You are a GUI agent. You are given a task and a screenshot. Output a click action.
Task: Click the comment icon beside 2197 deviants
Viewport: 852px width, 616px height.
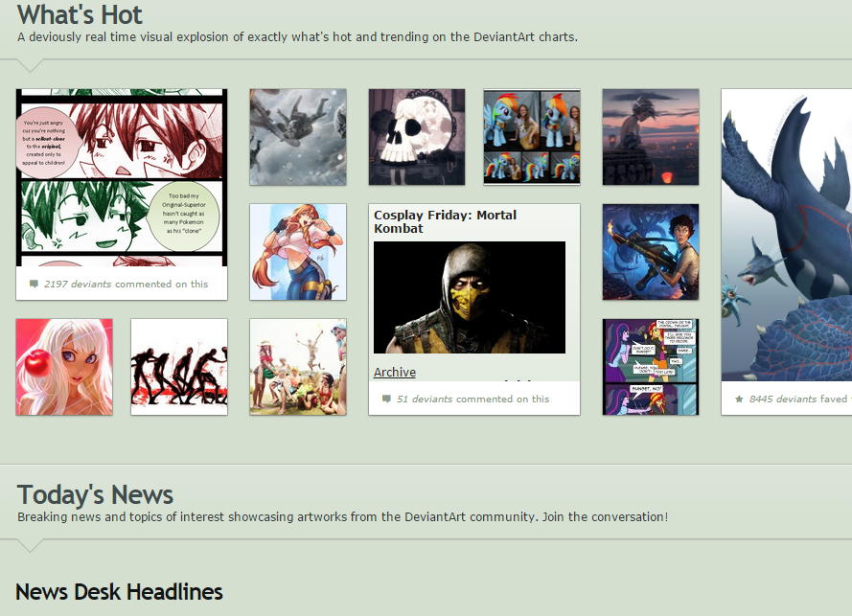pos(34,285)
